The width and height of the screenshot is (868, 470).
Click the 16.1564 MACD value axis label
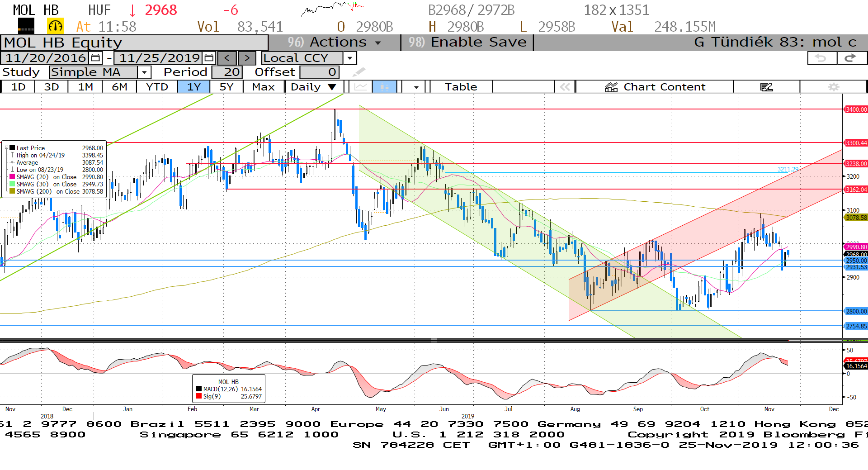point(856,366)
